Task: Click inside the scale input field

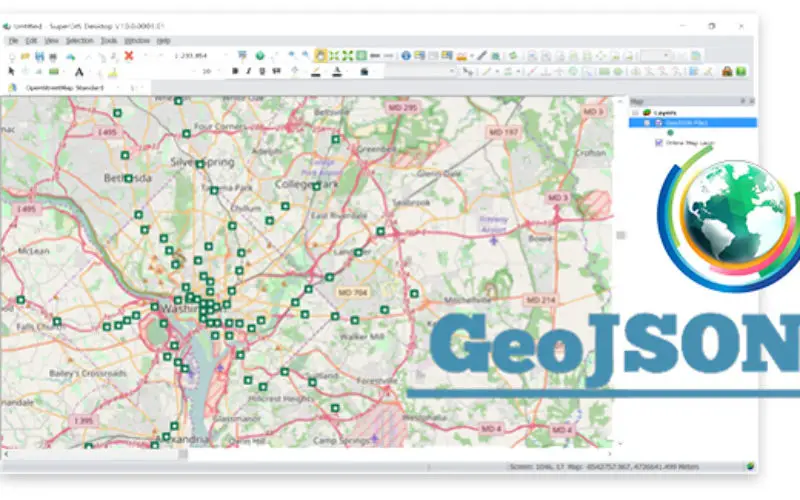Action: tap(191, 56)
